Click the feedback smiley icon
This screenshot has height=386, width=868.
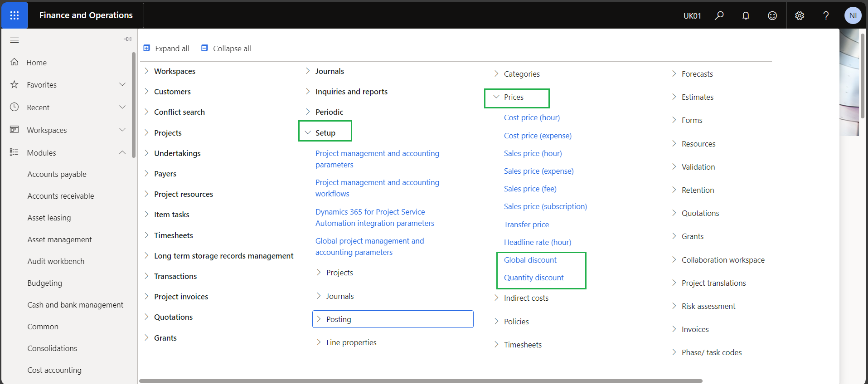pyautogui.click(x=772, y=16)
